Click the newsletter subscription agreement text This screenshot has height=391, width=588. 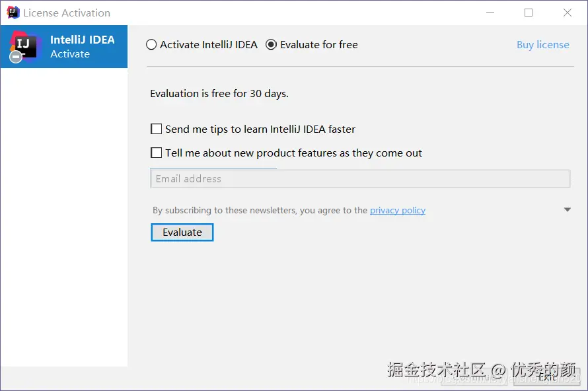260,211
